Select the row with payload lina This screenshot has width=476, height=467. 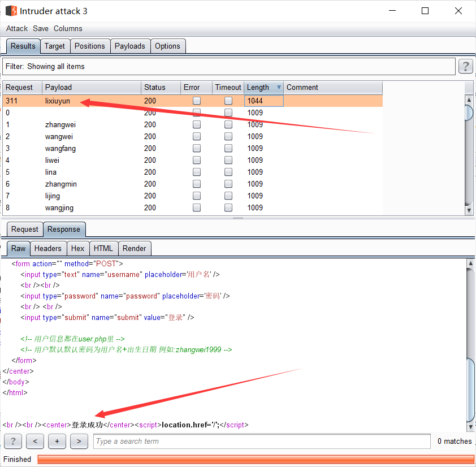(192, 172)
